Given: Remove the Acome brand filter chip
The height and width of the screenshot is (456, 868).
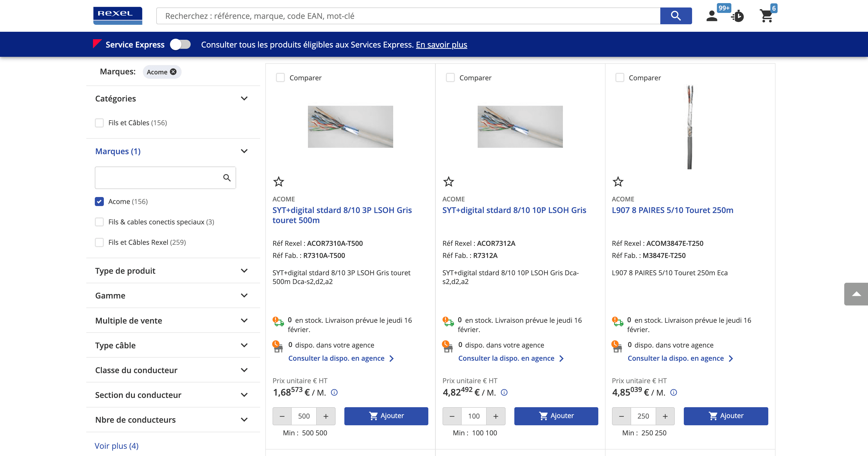Looking at the screenshot, I should [173, 72].
